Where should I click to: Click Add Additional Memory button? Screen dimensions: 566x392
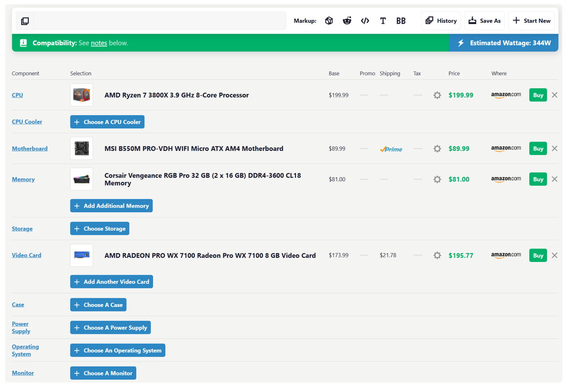tap(111, 206)
